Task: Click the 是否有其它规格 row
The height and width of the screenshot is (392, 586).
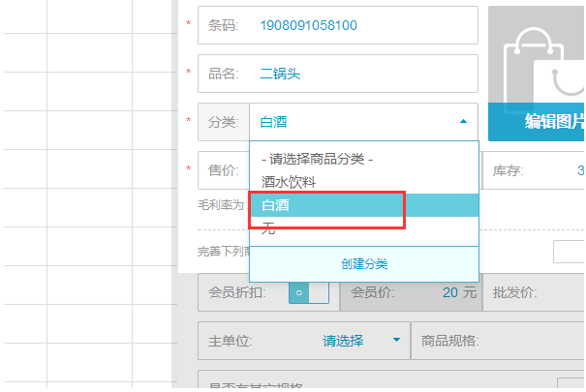Action: [387, 383]
